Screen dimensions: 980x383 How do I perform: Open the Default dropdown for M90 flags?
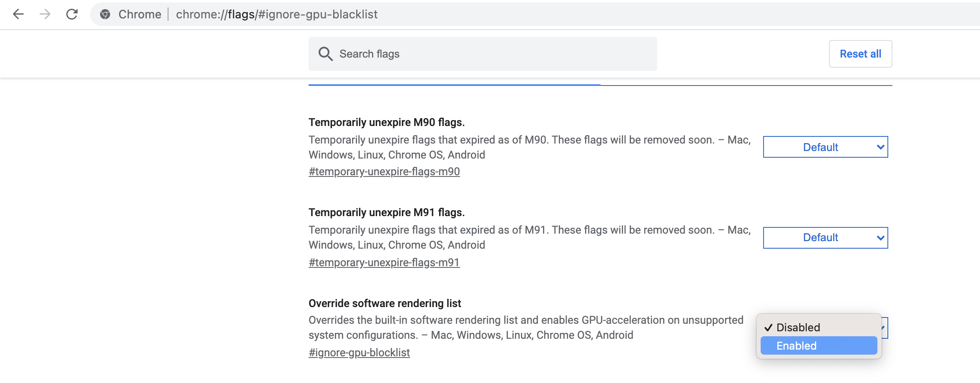[825, 147]
